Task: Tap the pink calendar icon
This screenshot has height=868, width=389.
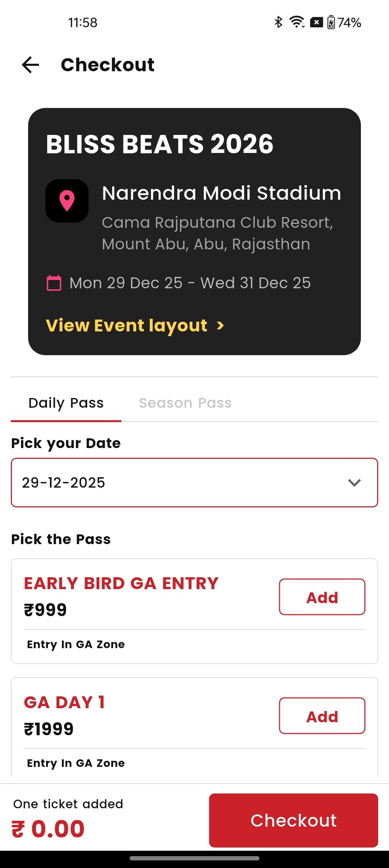Action: [54, 283]
